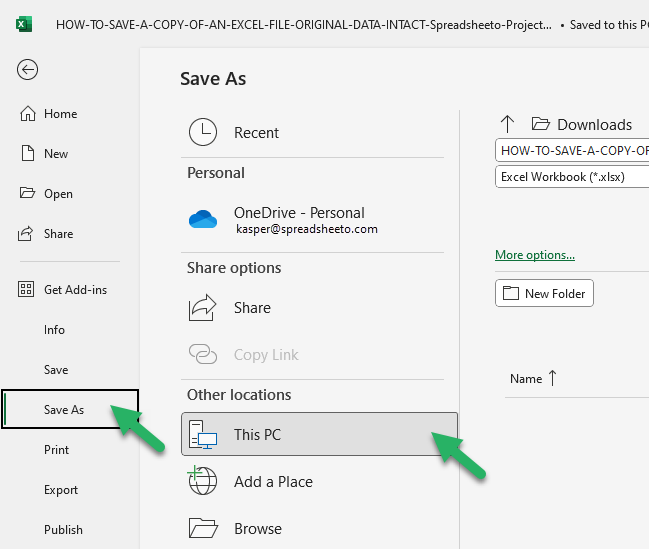The image size is (649, 549).
Task: Click the file name input field
Action: click(x=572, y=150)
